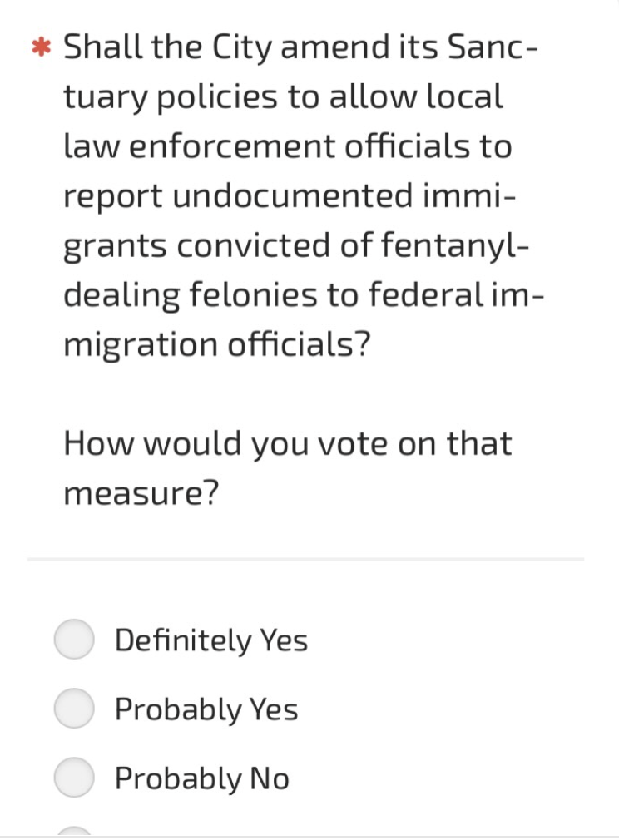Click the "Definitely Yes" label text

point(211,641)
